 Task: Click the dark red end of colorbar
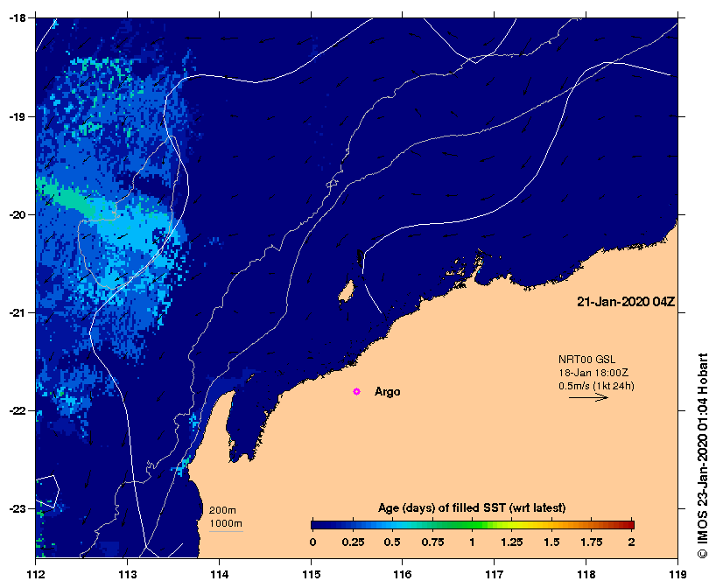(629, 524)
